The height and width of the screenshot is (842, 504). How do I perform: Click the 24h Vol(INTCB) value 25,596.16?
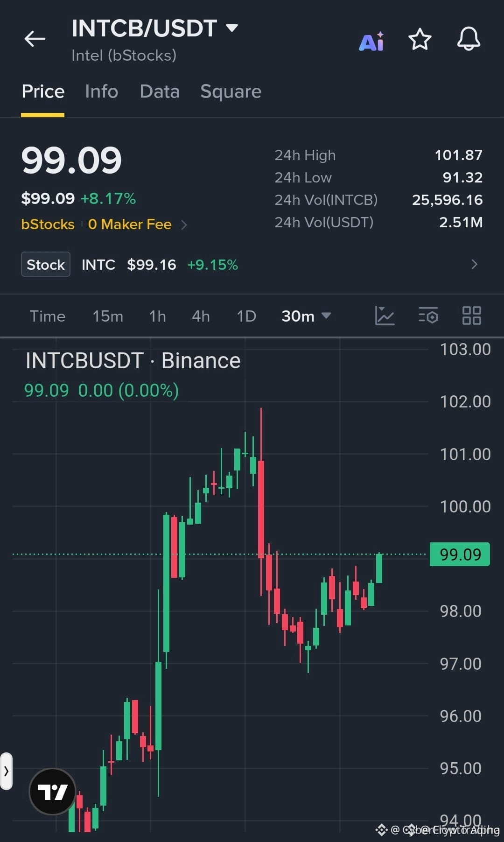tap(447, 200)
